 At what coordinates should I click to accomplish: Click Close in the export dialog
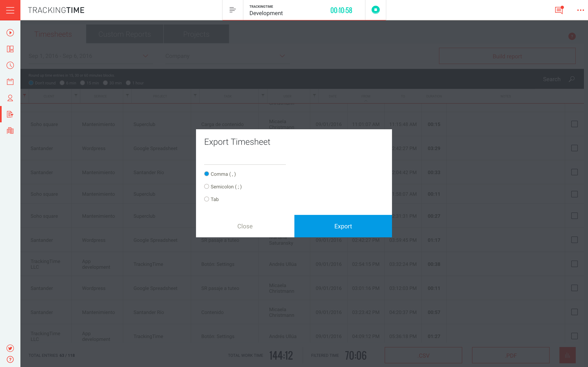click(x=245, y=226)
